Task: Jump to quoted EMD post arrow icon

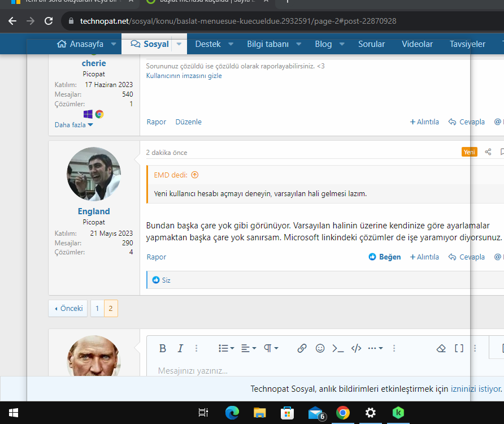Action: coord(195,175)
